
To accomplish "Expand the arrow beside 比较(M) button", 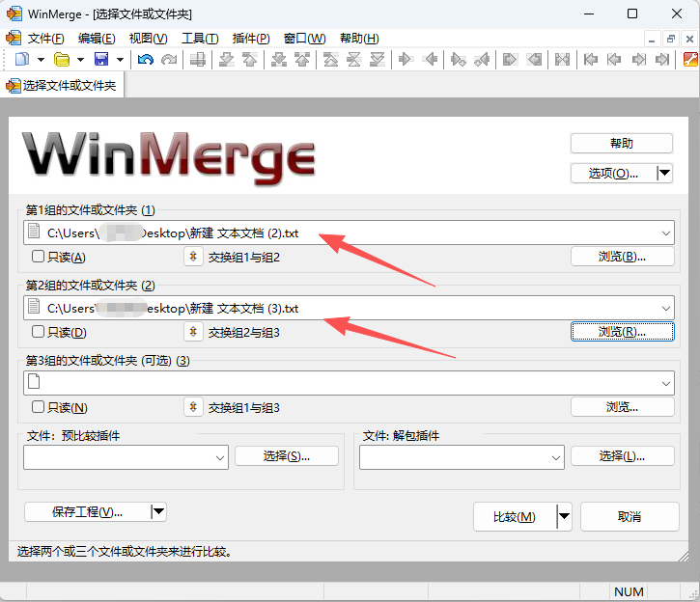I will click(564, 517).
